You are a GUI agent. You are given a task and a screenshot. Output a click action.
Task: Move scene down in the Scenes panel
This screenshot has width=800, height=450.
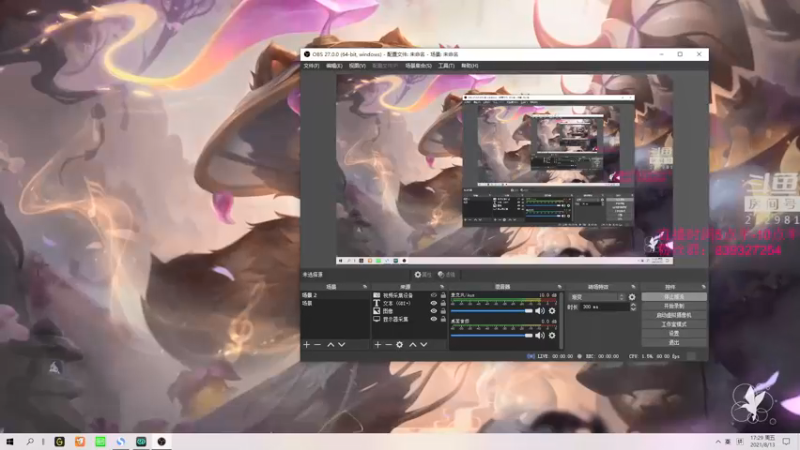coord(342,345)
